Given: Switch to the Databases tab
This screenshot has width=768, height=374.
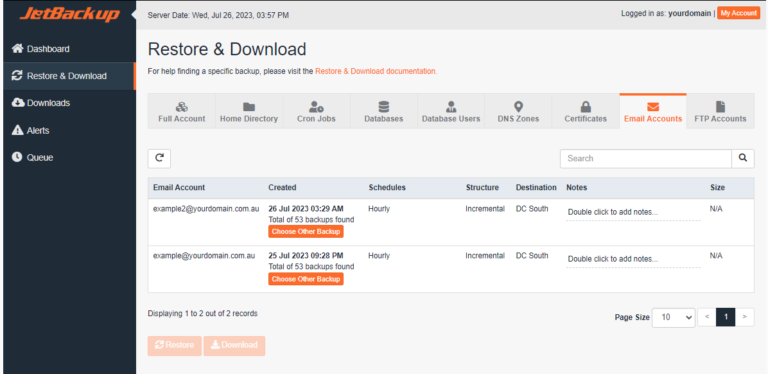Looking at the screenshot, I should (384, 111).
